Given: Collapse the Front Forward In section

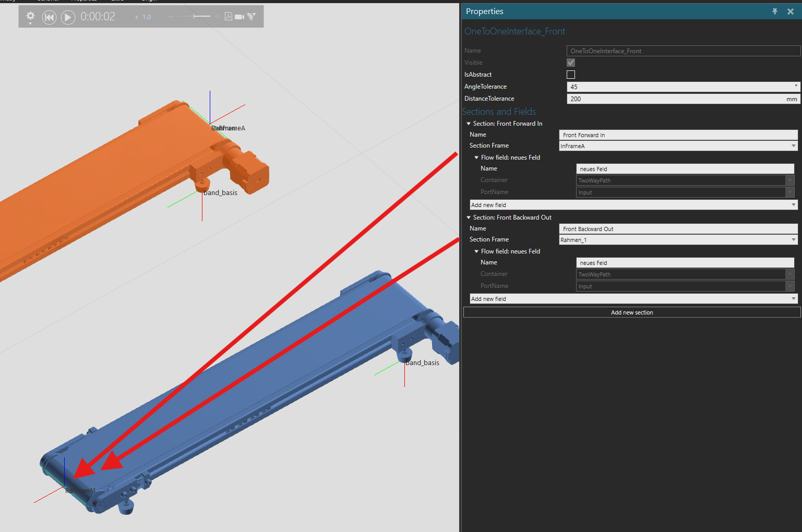Looking at the screenshot, I should [469, 124].
